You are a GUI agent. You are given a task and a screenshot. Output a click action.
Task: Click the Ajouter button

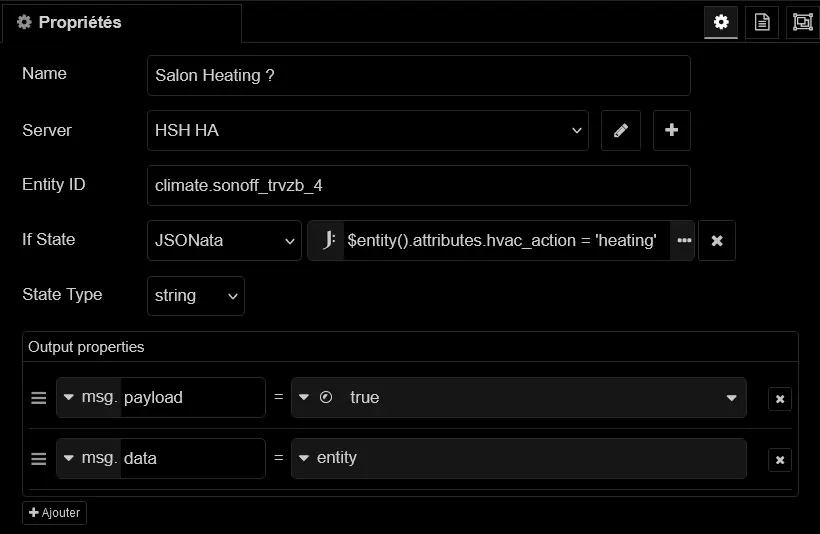pos(55,513)
